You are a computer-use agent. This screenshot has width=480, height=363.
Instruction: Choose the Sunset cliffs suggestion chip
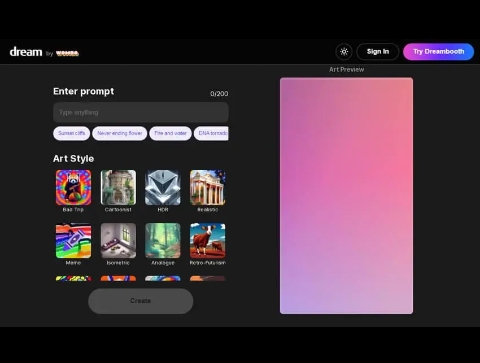(72, 133)
